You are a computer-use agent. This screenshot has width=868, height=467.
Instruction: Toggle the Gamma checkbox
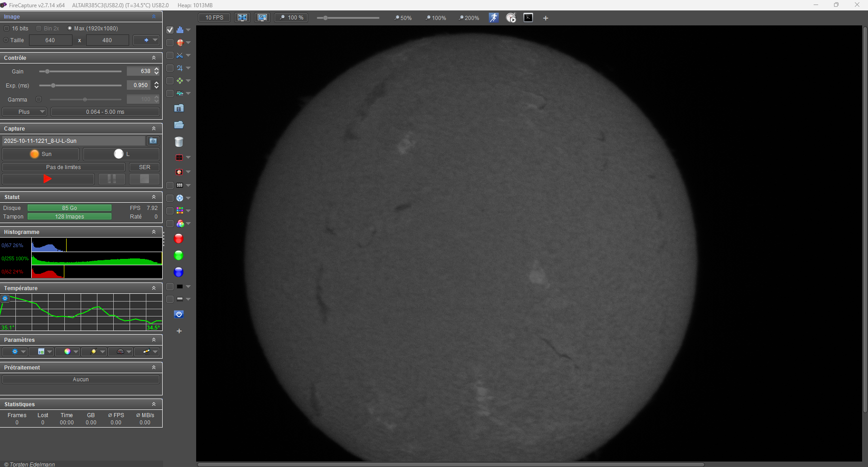(x=39, y=99)
